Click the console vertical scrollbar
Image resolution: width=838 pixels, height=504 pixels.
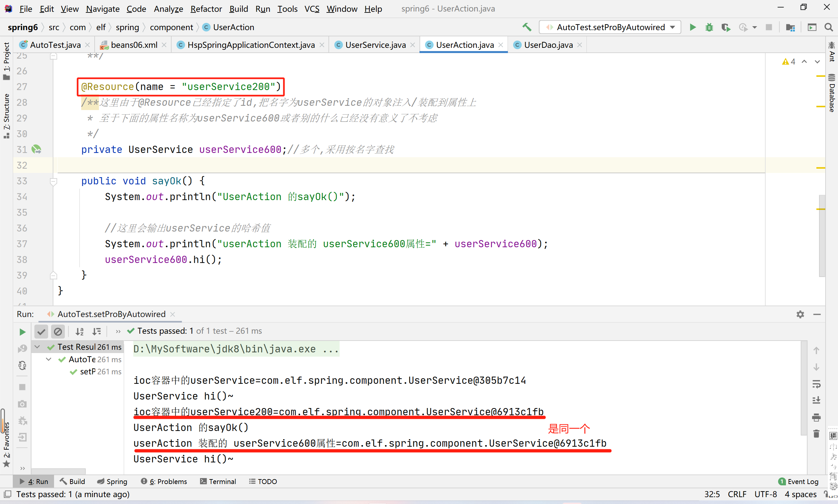(804, 388)
